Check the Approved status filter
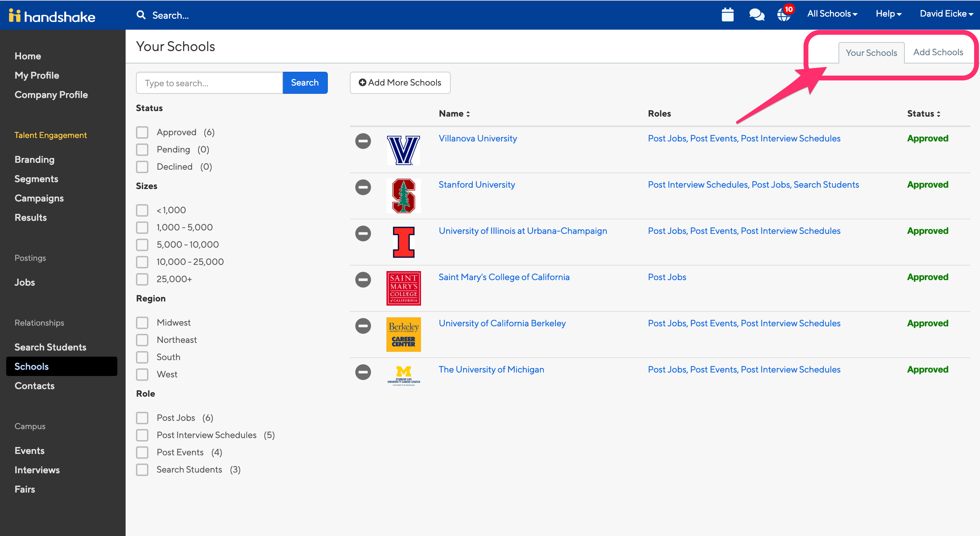The height and width of the screenshot is (536, 980). pyautogui.click(x=142, y=132)
